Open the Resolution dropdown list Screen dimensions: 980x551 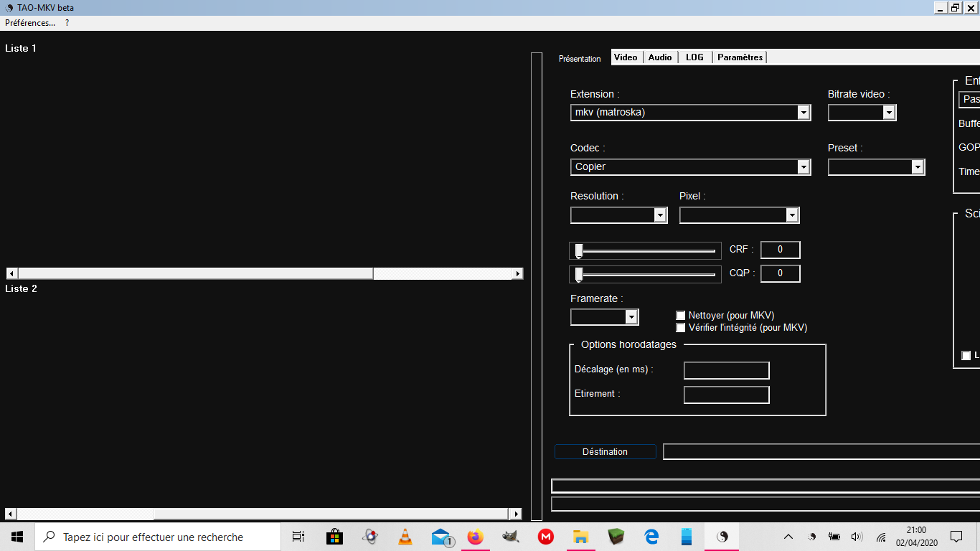pyautogui.click(x=660, y=215)
